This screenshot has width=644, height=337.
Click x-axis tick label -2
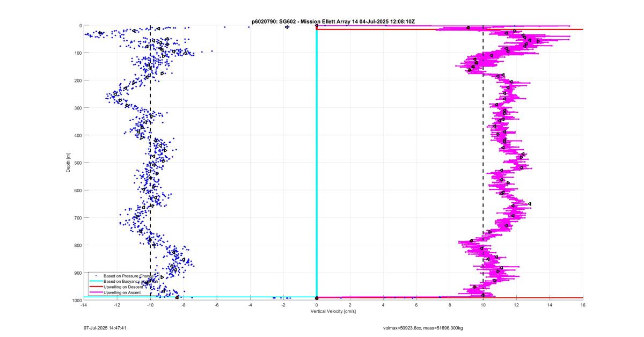(x=283, y=305)
